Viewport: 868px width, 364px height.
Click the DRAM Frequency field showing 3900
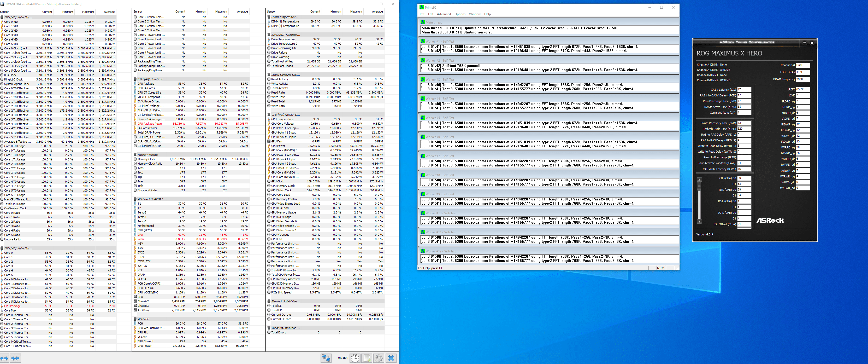click(803, 79)
